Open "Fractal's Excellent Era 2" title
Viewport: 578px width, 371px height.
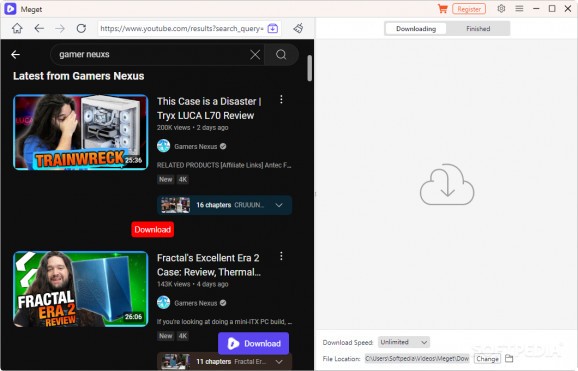209,265
